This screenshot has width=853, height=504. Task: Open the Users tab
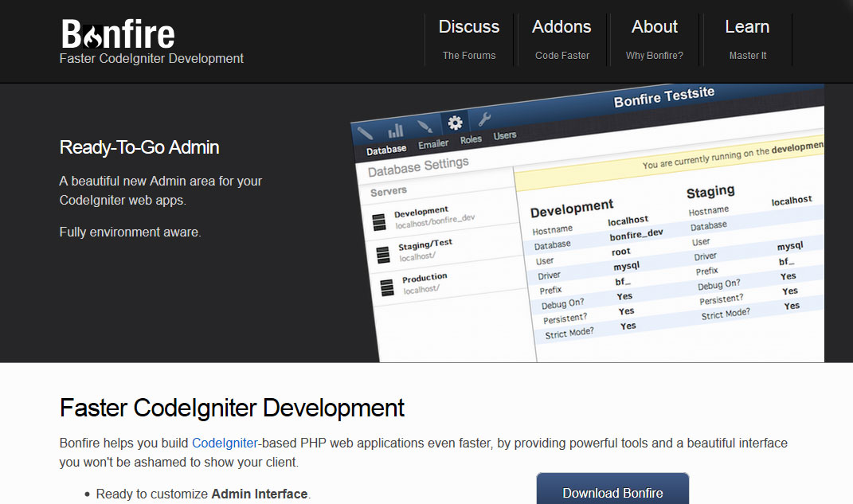click(505, 135)
